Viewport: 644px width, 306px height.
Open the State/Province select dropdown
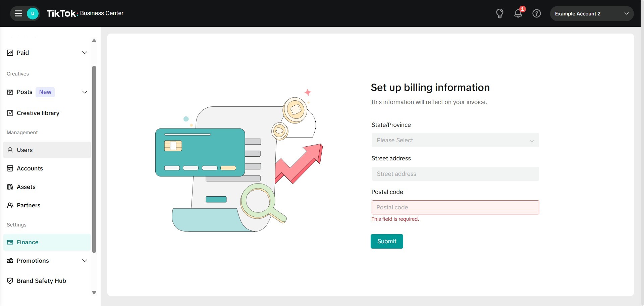point(455,140)
